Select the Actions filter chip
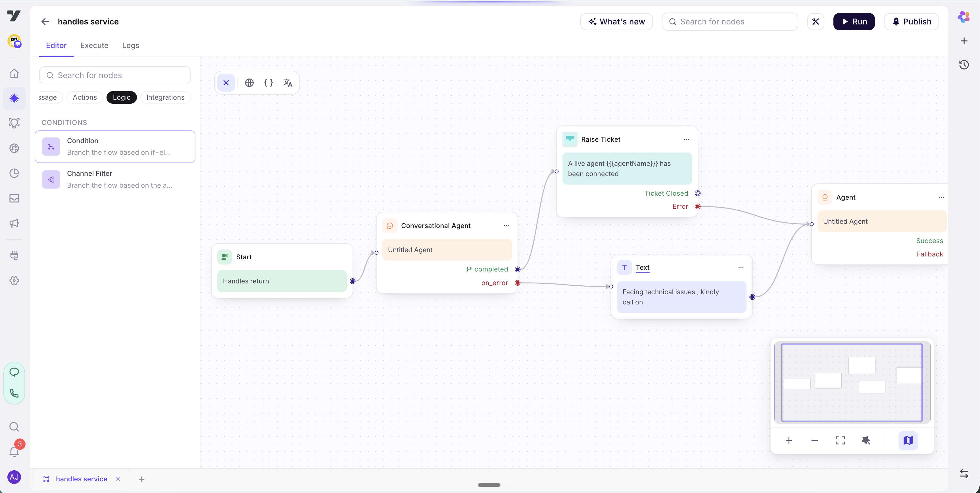The height and width of the screenshot is (493, 980). (x=84, y=97)
